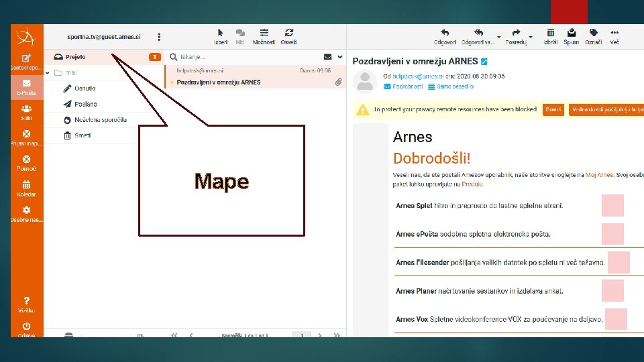Open the Osnutki drafts folder
Screen dimensions: 644x362
coord(85,88)
